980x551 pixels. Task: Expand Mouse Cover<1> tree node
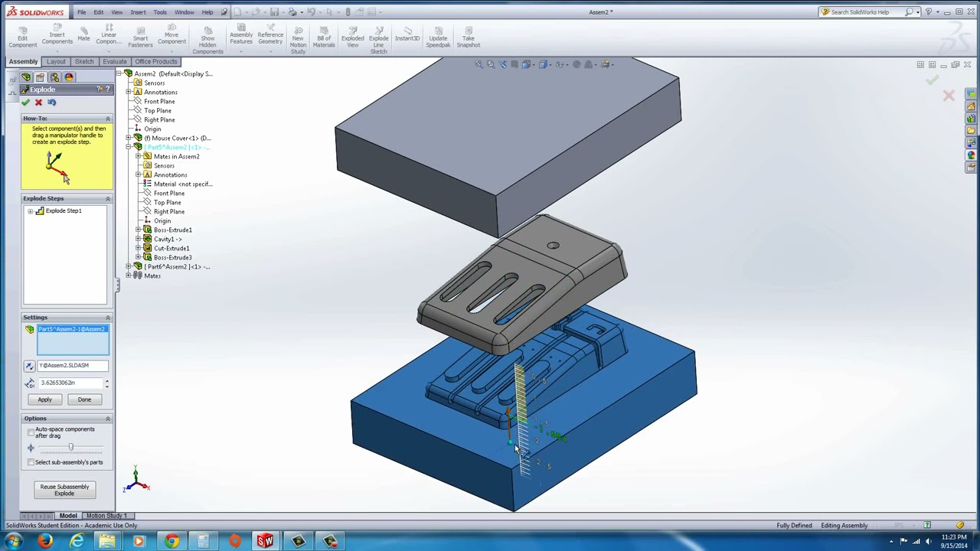[129, 139]
